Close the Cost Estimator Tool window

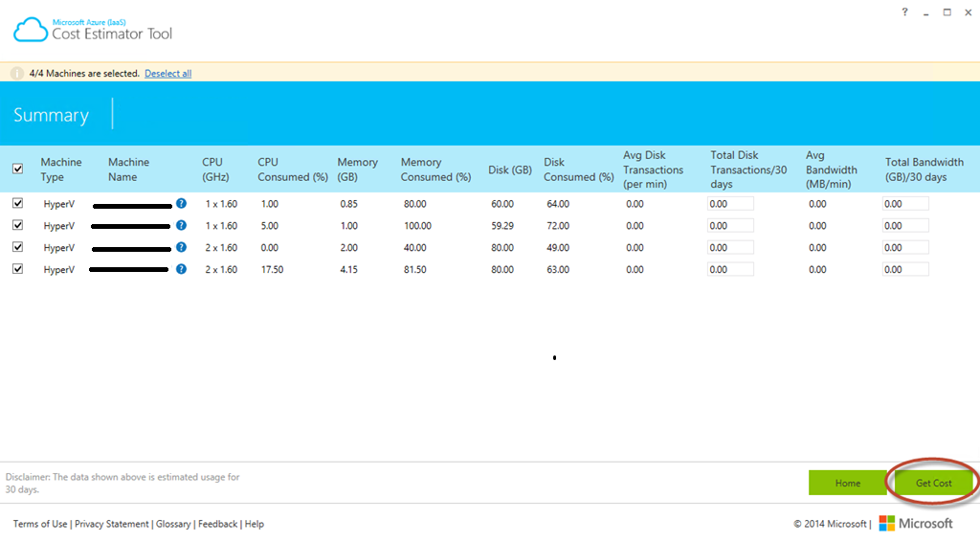point(969,11)
